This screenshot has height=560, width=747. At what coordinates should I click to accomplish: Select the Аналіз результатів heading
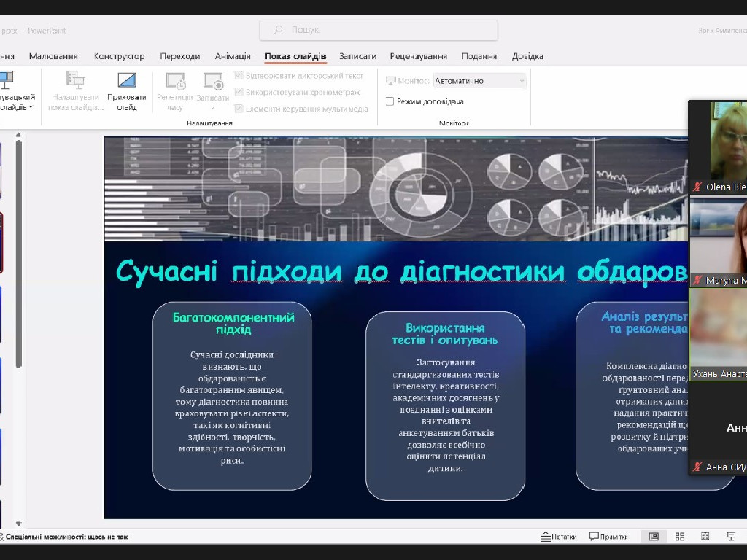645,323
